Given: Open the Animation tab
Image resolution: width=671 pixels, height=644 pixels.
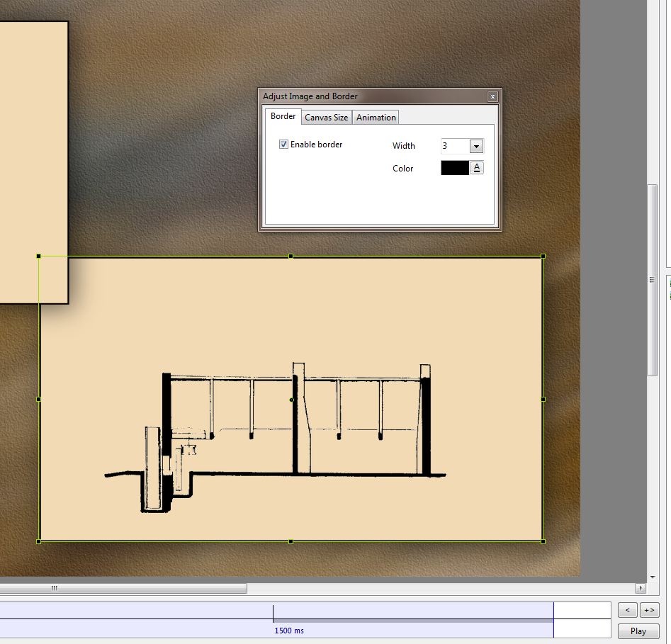Looking at the screenshot, I should click(376, 118).
